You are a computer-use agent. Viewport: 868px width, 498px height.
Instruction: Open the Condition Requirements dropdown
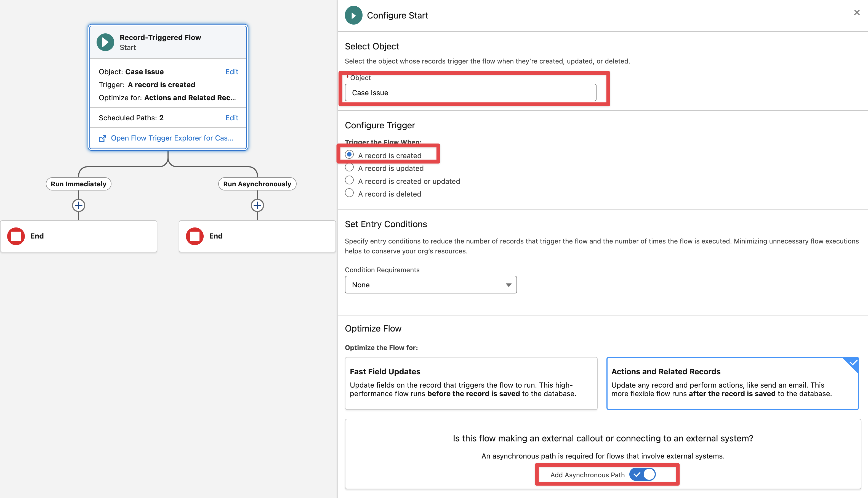click(x=431, y=285)
